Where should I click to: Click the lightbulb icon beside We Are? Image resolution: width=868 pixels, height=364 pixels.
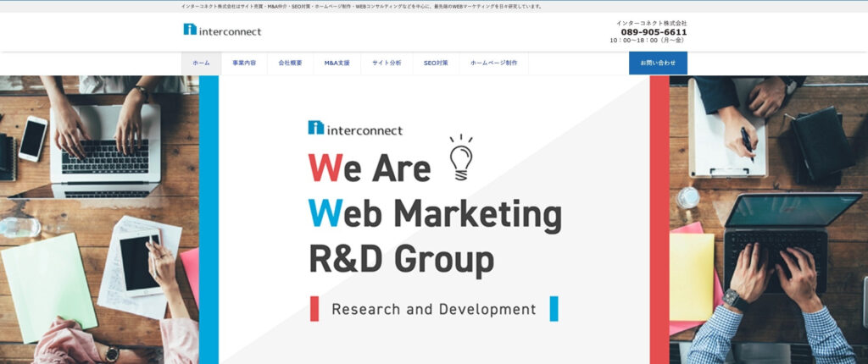460,157
